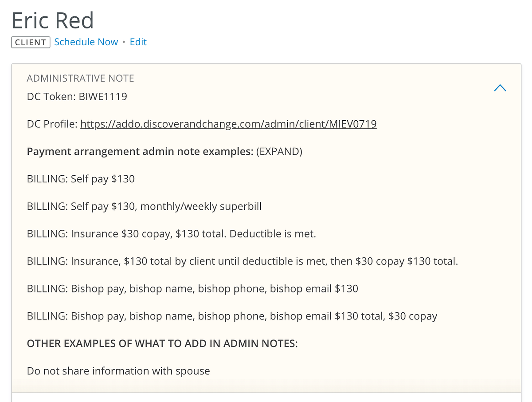Click the OTHER EXAMPLES OF WHAT TO ADD heading
The image size is (532, 402).
click(162, 343)
